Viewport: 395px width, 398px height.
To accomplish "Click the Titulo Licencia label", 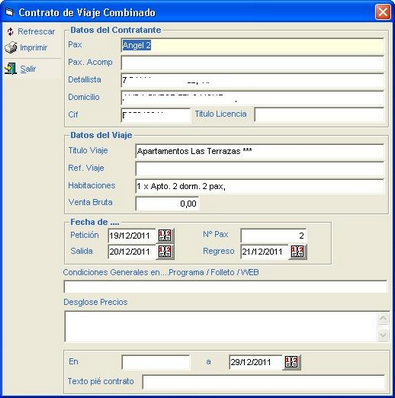I will click(221, 114).
